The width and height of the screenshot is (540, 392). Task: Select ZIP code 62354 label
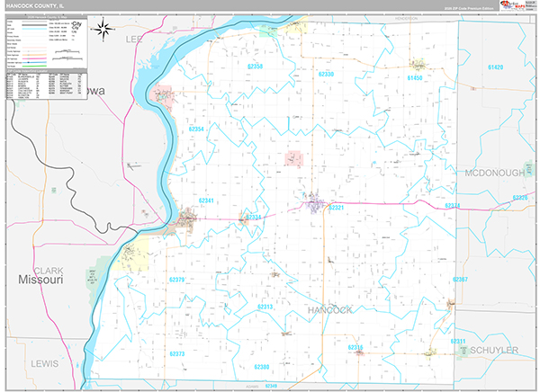point(196,129)
